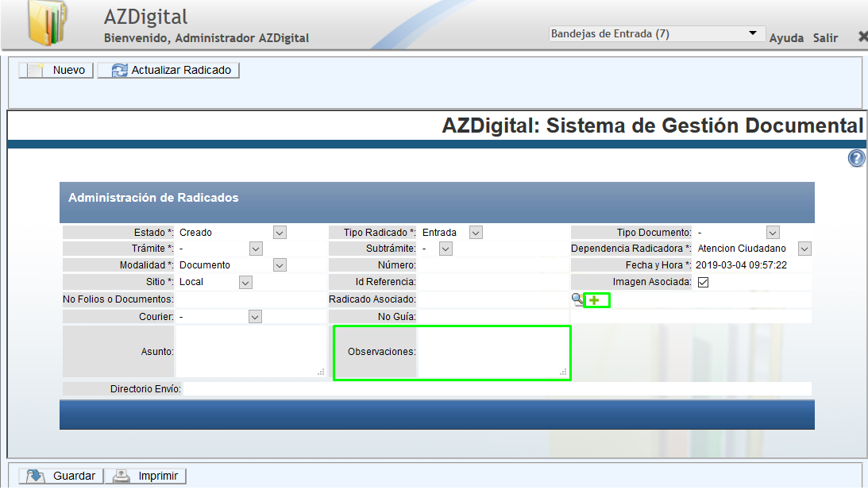868x490 pixels.
Task: Log out using Salir link
Action: [x=825, y=38]
